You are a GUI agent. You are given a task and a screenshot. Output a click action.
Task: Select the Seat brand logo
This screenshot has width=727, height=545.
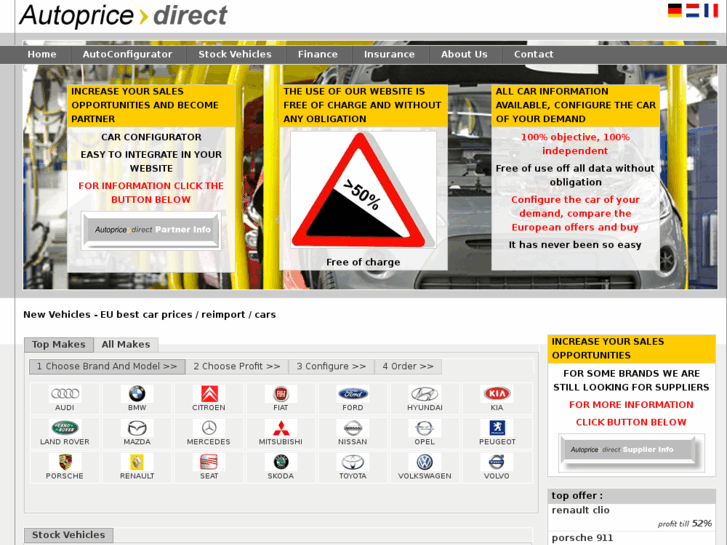(x=209, y=462)
